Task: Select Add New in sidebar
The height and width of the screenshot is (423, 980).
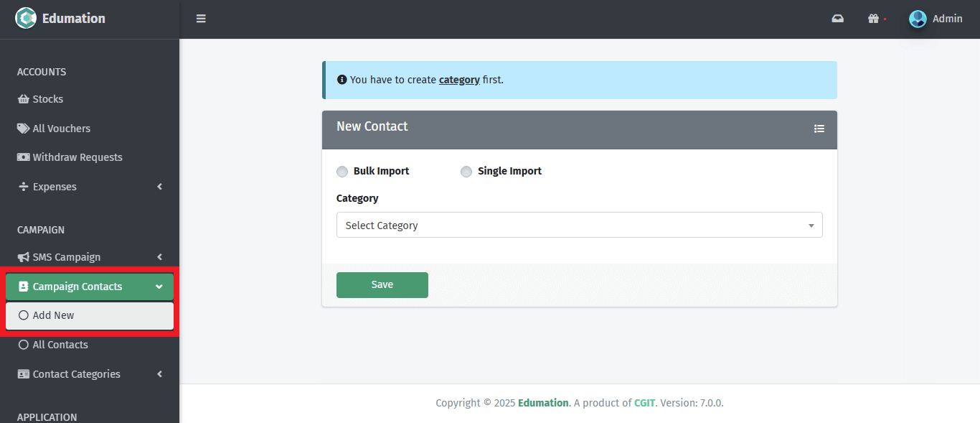Action: coord(53,315)
